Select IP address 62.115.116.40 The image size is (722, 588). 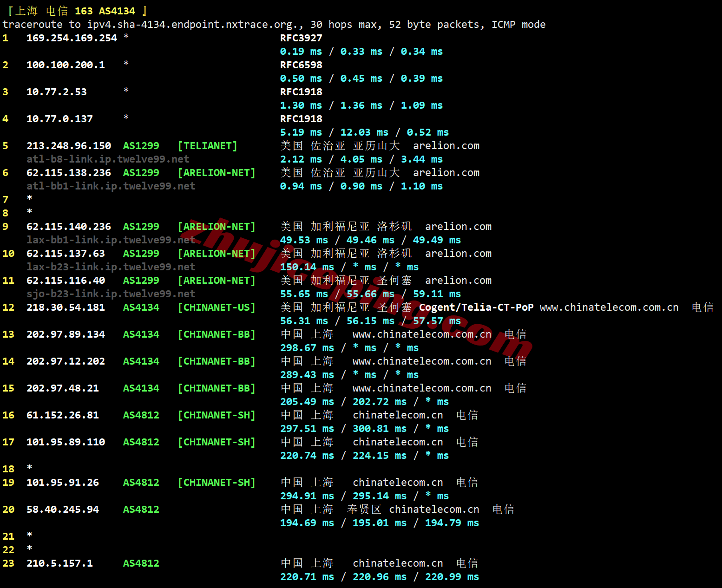(66, 281)
